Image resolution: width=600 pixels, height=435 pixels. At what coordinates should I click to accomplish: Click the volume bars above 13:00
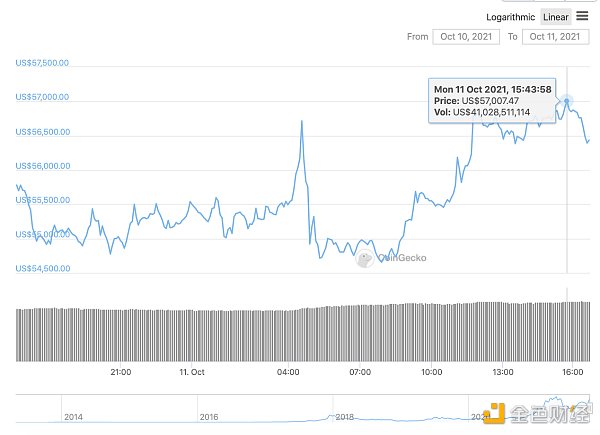tap(503, 330)
